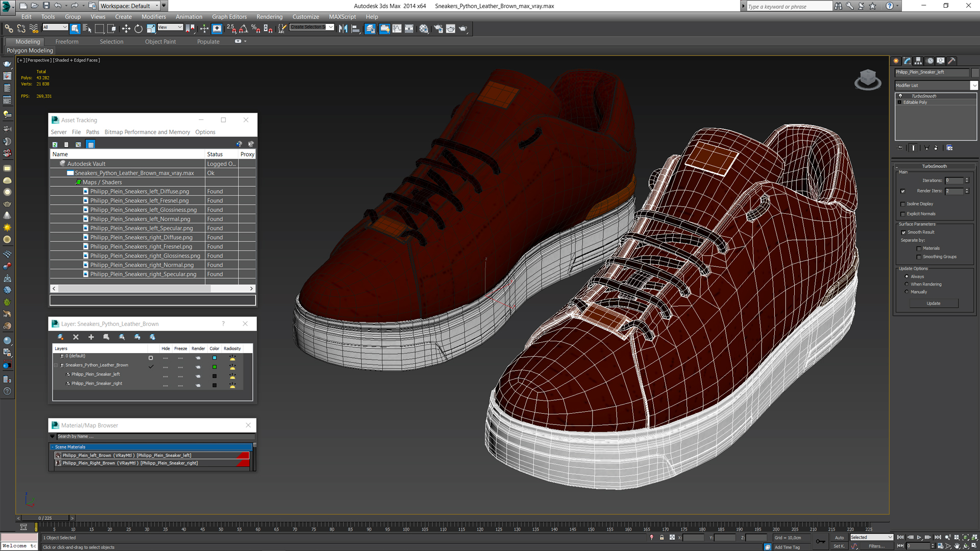The image size is (980, 551).
Task: Click Pin Stack icon below modifier stack
Action: tap(900, 148)
